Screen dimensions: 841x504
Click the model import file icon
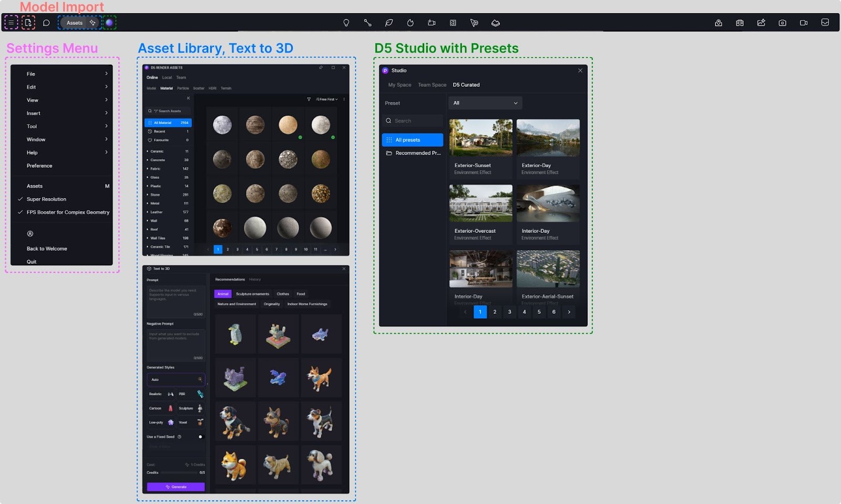(28, 23)
